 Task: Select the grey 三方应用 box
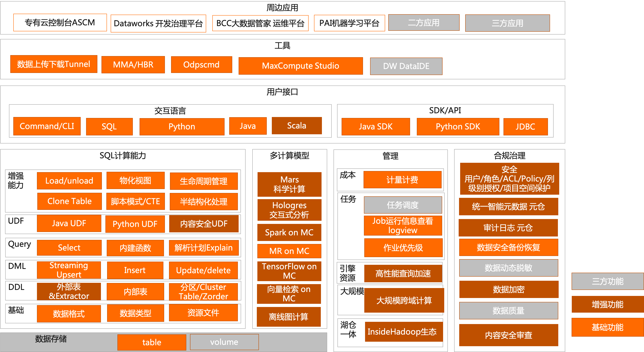click(x=507, y=23)
